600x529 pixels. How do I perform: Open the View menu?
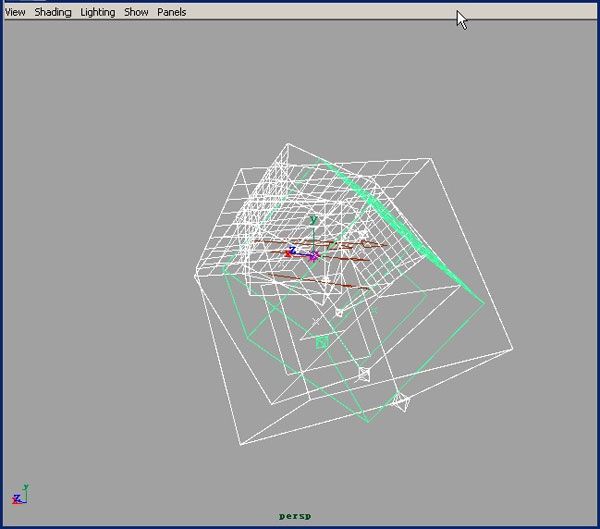[x=15, y=12]
